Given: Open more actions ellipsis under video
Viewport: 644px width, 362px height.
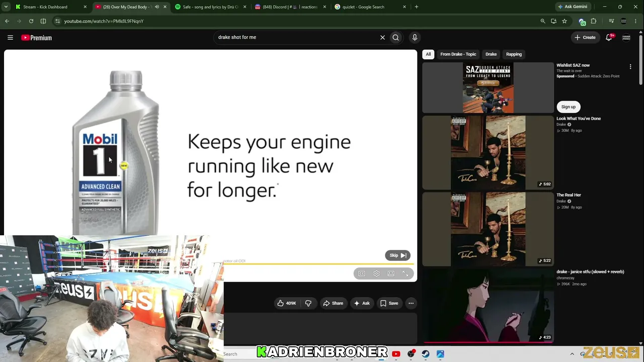Looking at the screenshot, I should (411, 303).
